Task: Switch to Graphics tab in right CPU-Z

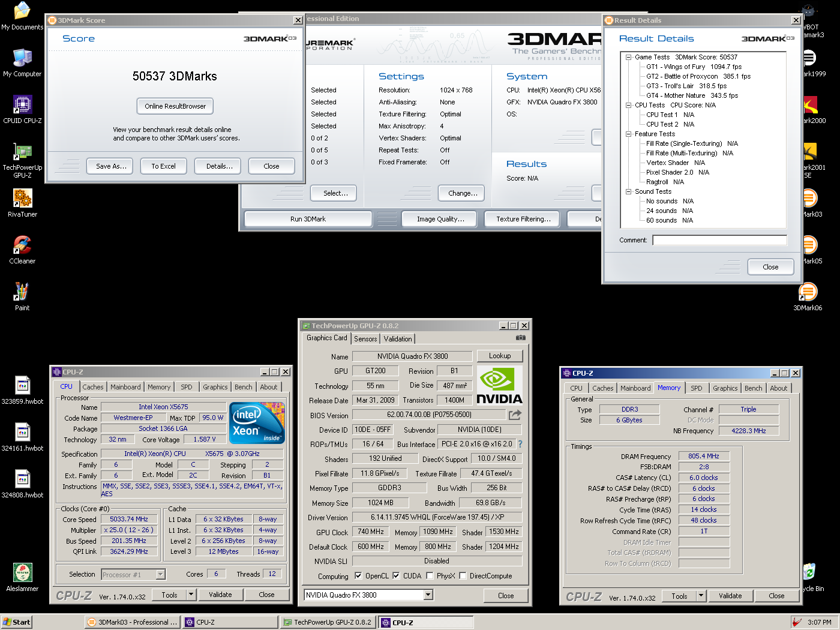Action: [725, 388]
